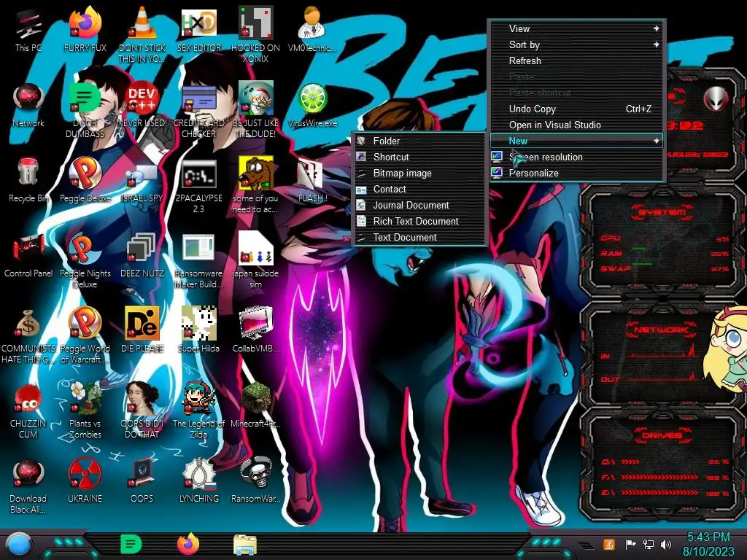The width and height of the screenshot is (747, 560).
Task: Select the Minecraft4Fr grass block icon
Action: [x=255, y=405]
